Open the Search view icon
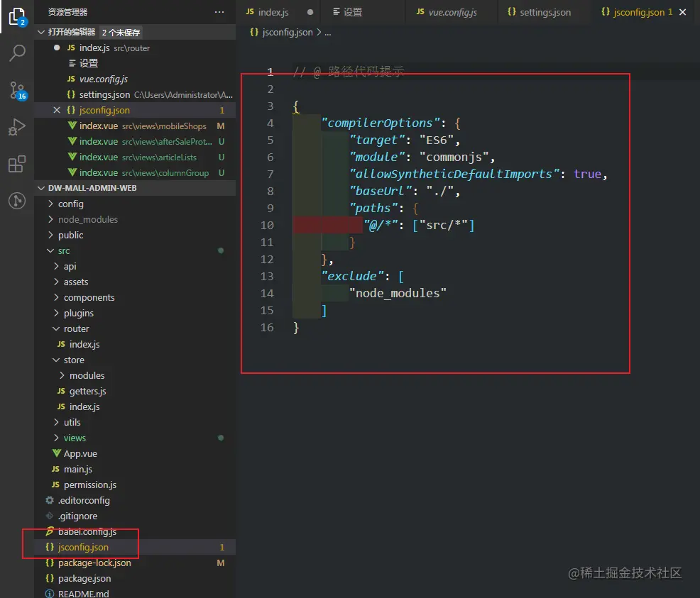700x598 pixels. point(17,53)
